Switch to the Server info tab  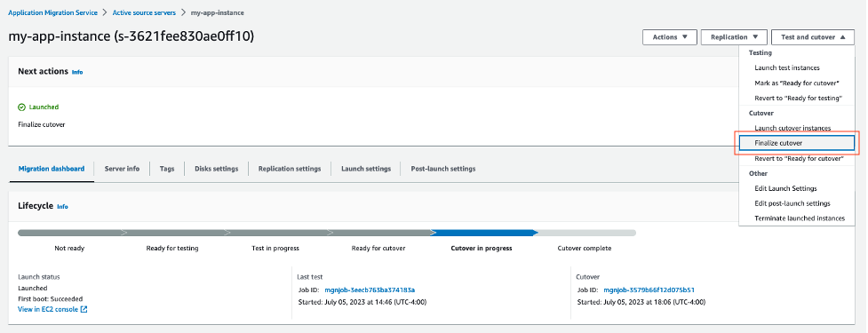tap(122, 169)
